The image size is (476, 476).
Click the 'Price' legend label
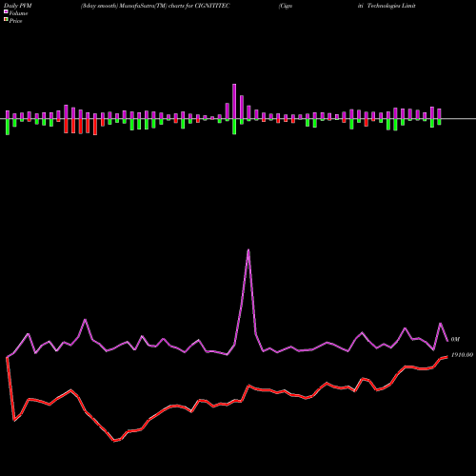tap(15, 21)
